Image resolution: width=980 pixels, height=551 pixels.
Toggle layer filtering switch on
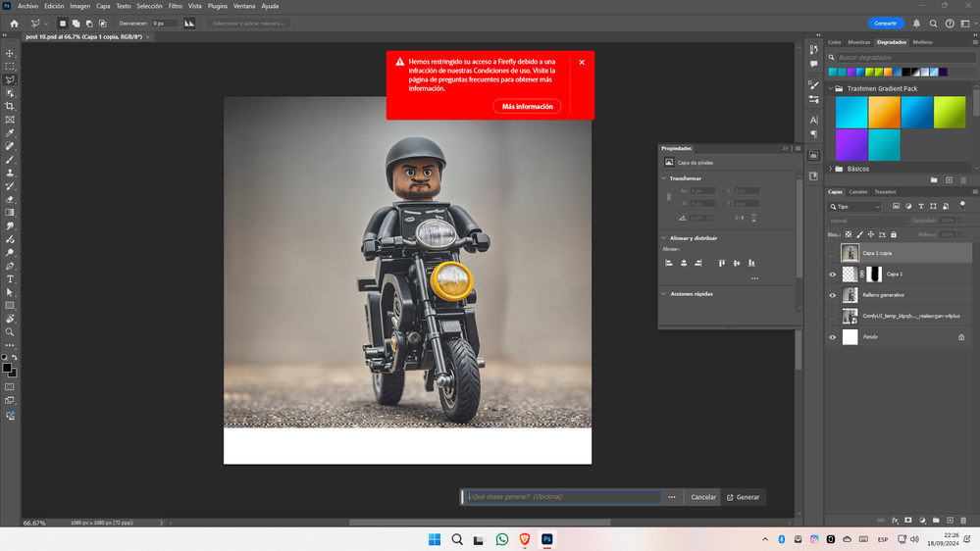(x=962, y=205)
